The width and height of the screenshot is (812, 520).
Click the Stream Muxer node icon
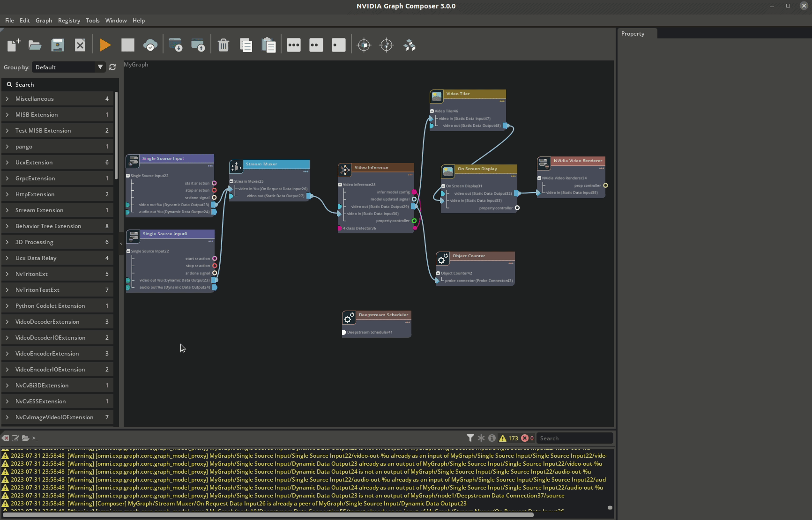click(236, 166)
